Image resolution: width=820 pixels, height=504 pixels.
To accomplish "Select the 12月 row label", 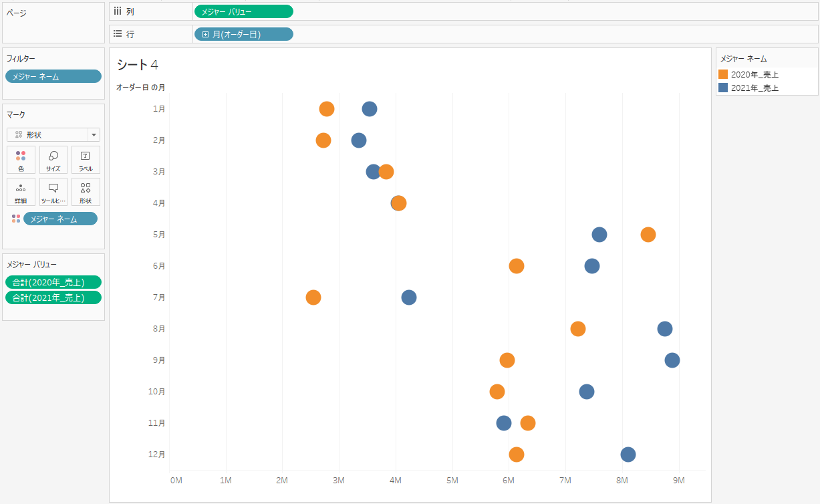I will pyautogui.click(x=157, y=455).
